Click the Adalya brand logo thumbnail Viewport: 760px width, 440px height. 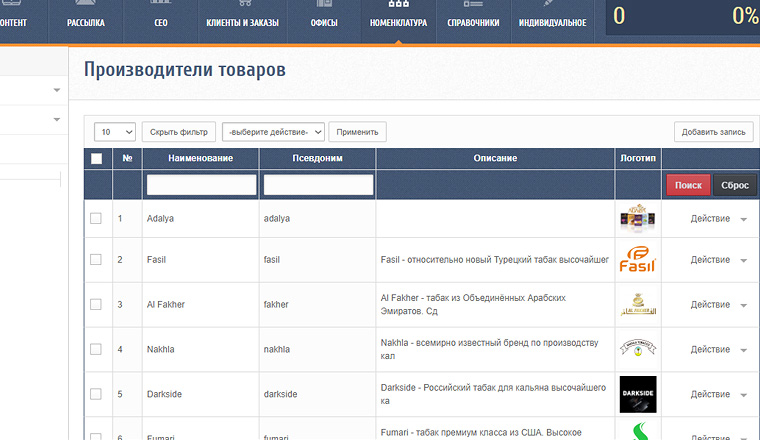[x=638, y=218]
